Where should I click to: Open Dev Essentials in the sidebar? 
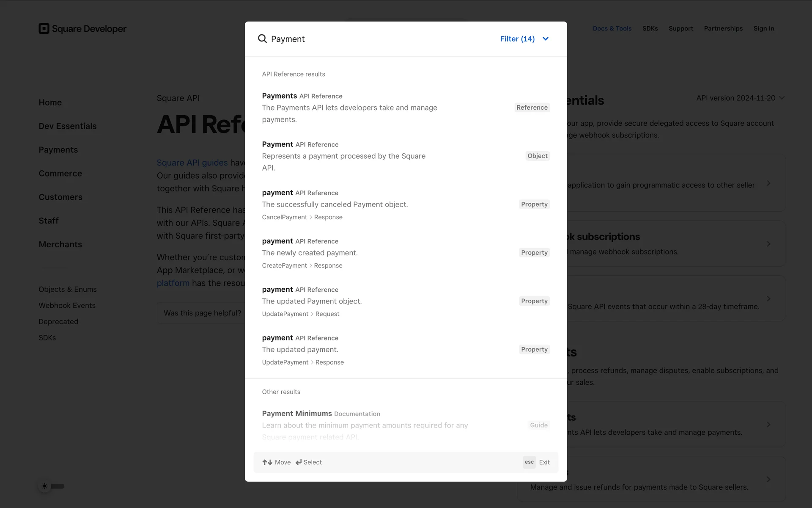click(68, 126)
